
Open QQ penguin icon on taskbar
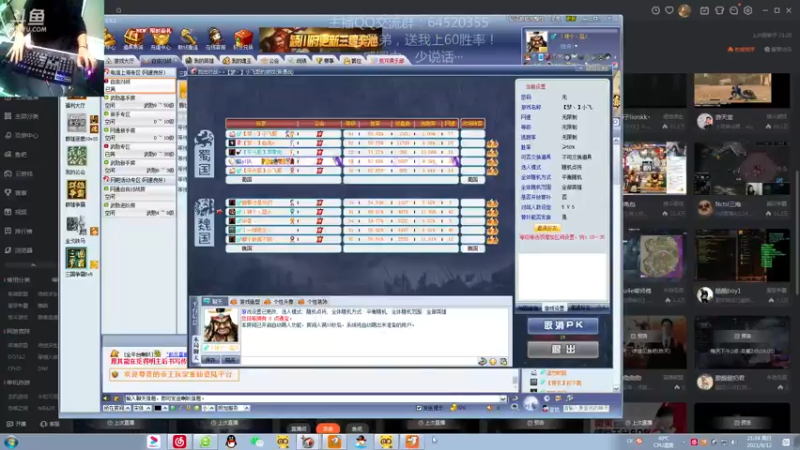click(231, 441)
